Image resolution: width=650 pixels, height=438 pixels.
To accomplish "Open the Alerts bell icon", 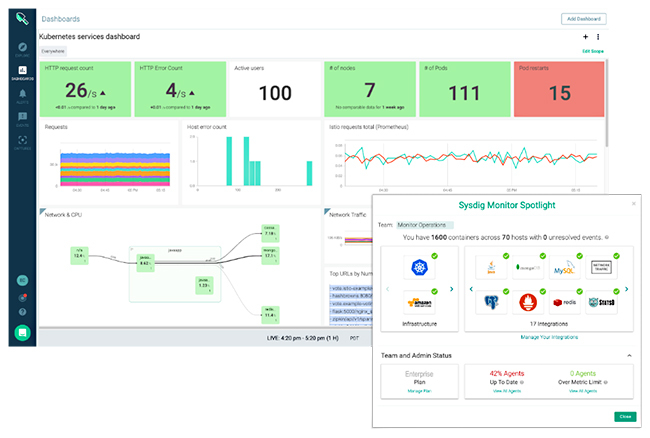I will click(22, 95).
